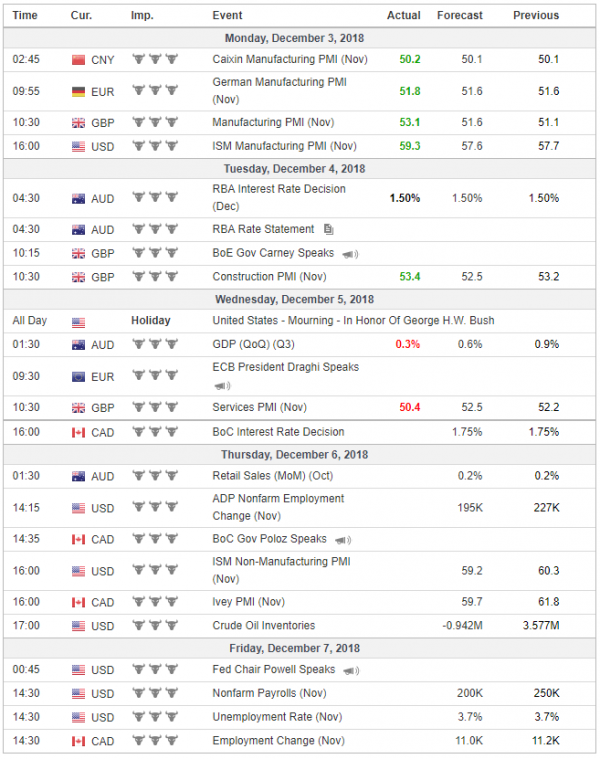The image size is (600, 759).
Task: Open the GDP (QoQ) (Q3) event
Action: tap(254, 345)
